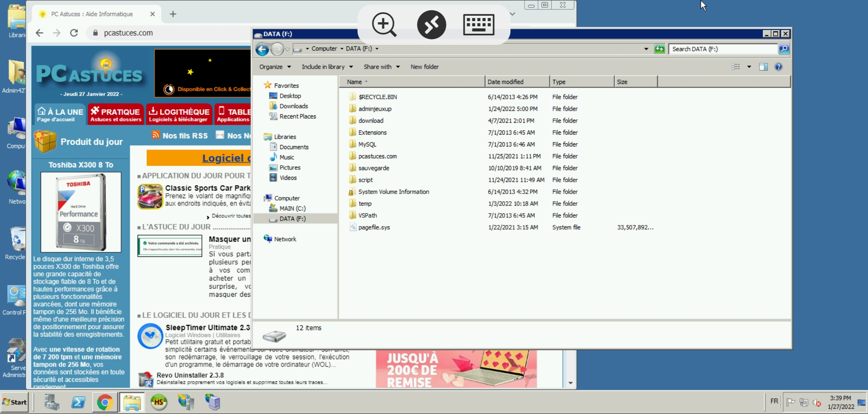Sort files by the Type column header
This screenshot has width=868, height=414.
581,82
